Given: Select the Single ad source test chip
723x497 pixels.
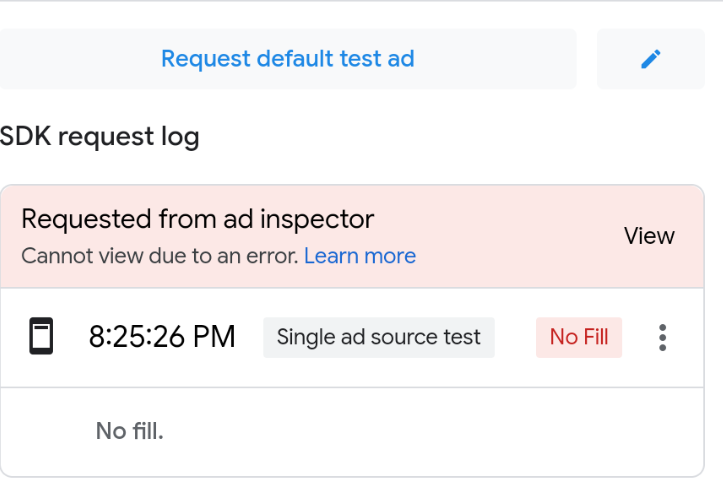Looking at the screenshot, I should click(379, 338).
